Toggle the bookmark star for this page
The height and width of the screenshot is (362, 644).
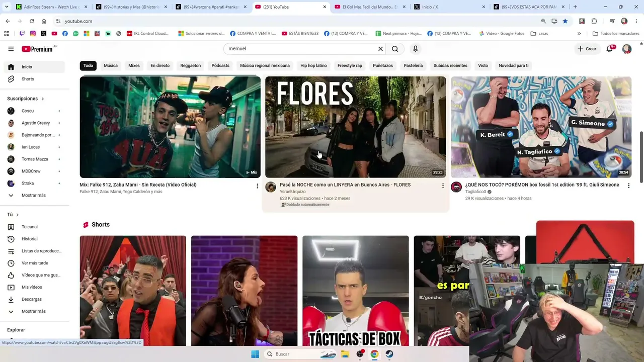(x=565, y=21)
